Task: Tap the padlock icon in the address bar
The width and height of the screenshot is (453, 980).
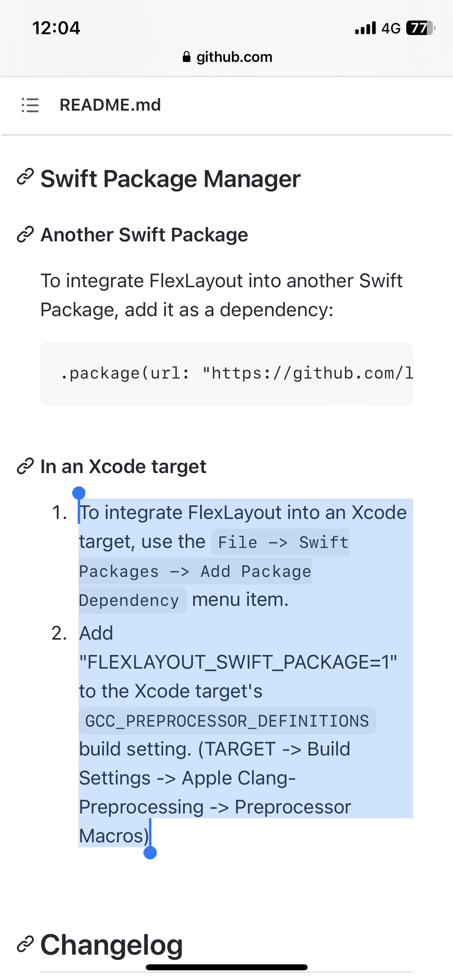Action: (x=187, y=56)
